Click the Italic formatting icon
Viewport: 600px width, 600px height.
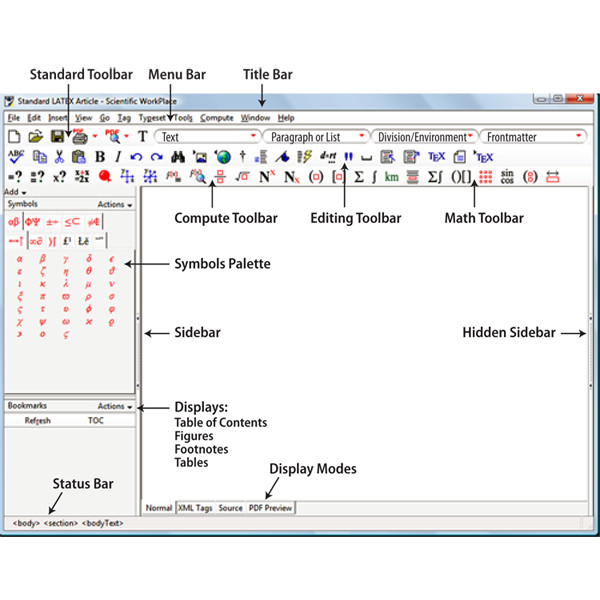(x=117, y=156)
